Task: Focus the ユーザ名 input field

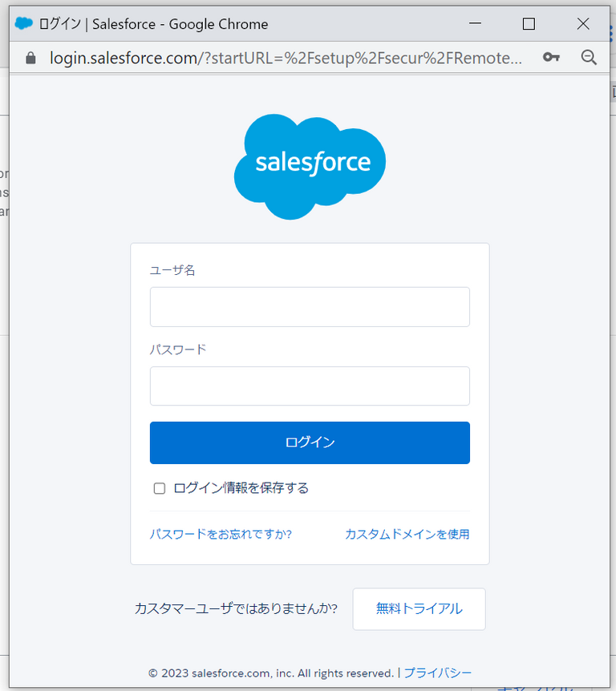Action: point(310,307)
